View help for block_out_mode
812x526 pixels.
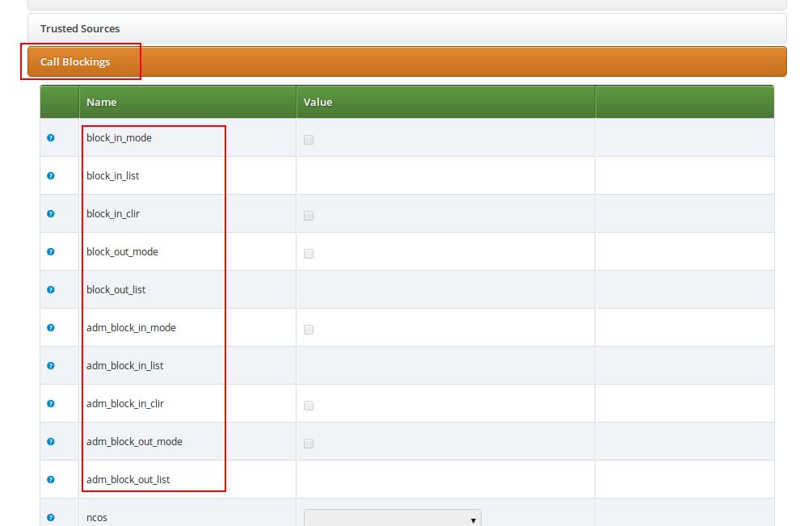point(50,251)
